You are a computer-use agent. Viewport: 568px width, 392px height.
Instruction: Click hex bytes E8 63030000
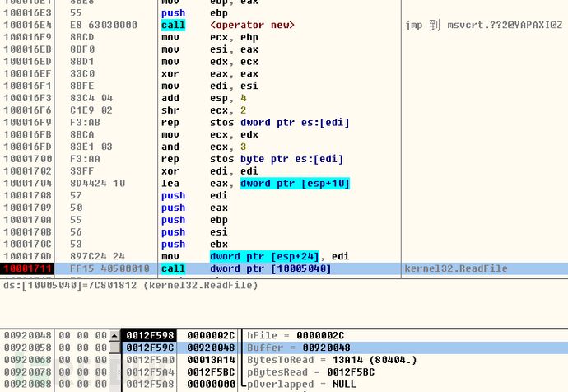click(x=104, y=25)
